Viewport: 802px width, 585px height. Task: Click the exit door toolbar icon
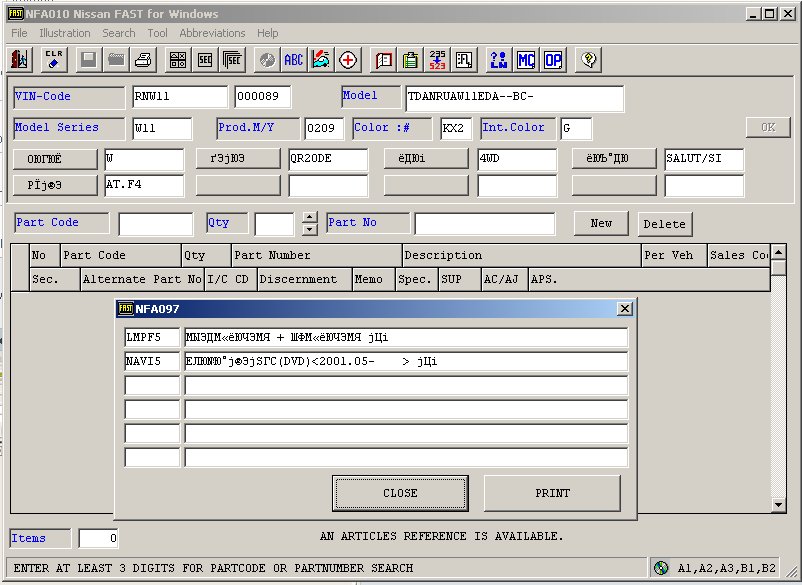(x=21, y=60)
